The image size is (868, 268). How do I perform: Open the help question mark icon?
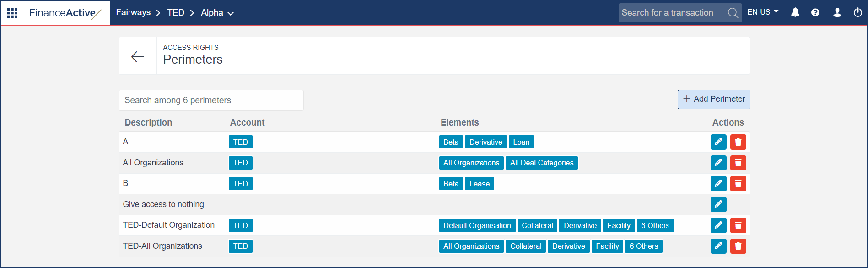coord(815,13)
